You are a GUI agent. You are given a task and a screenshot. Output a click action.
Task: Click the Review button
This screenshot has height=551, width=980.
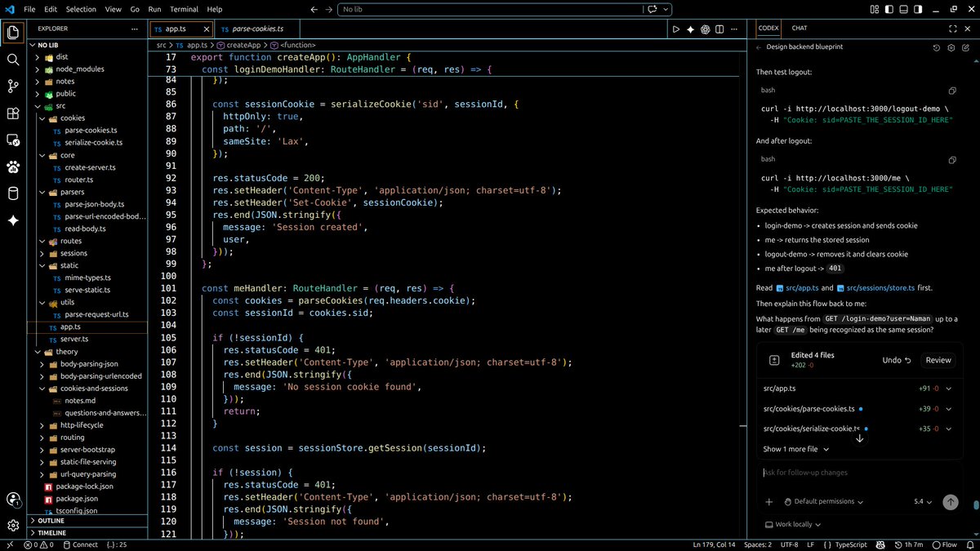tap(938, 360)
